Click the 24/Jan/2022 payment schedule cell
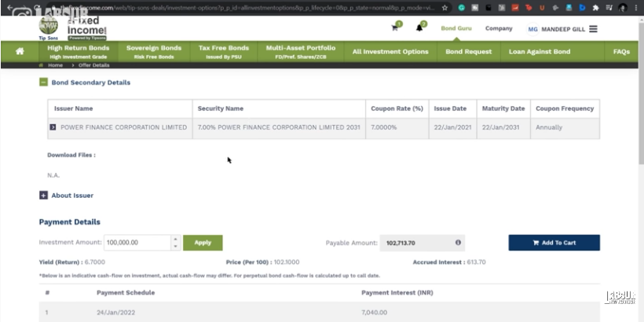This screenshot has height=322, width=644. point(115,313)
